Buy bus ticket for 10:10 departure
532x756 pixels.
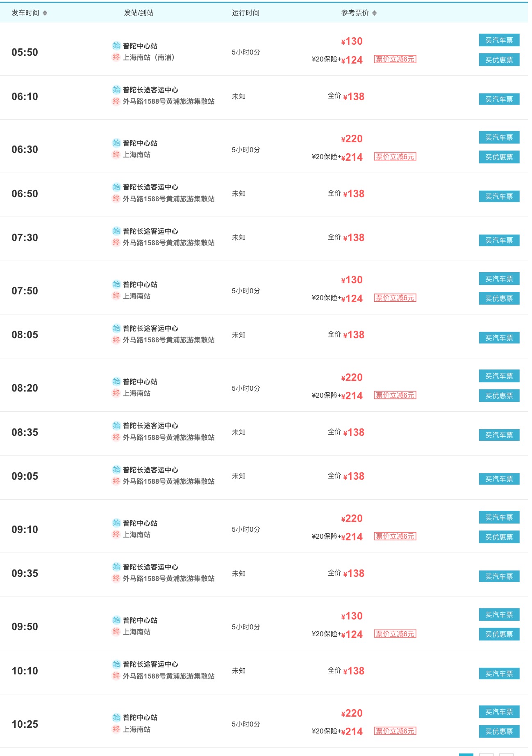[x=499, y=674]
